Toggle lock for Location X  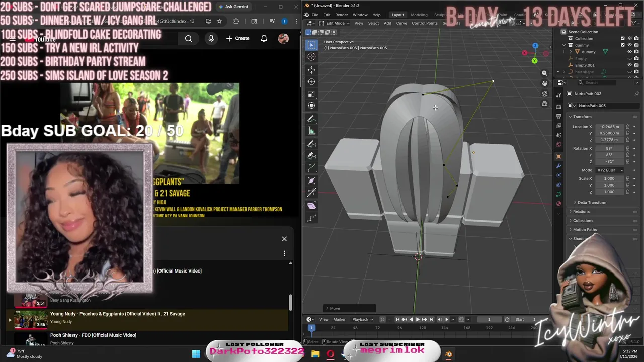point(627,127)
